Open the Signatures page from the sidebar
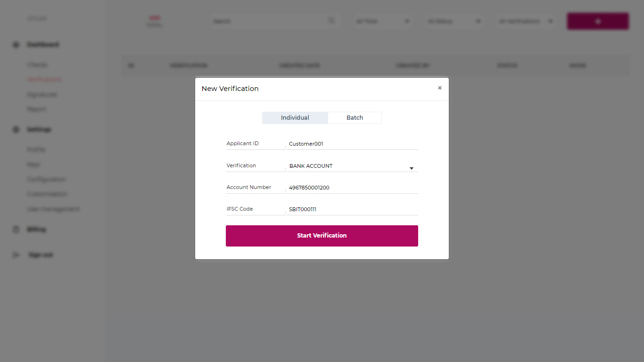The width and height of the screenshot is (644, 362). point(42,95)
